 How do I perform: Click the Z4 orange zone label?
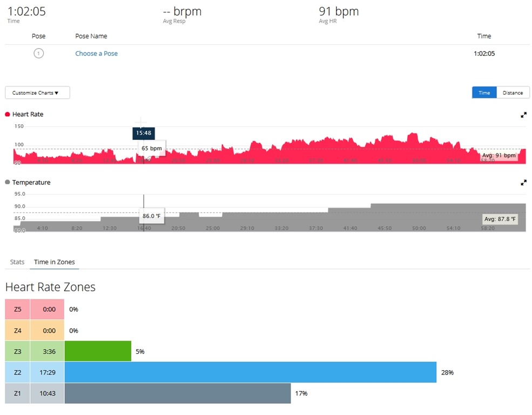point(17,330)
